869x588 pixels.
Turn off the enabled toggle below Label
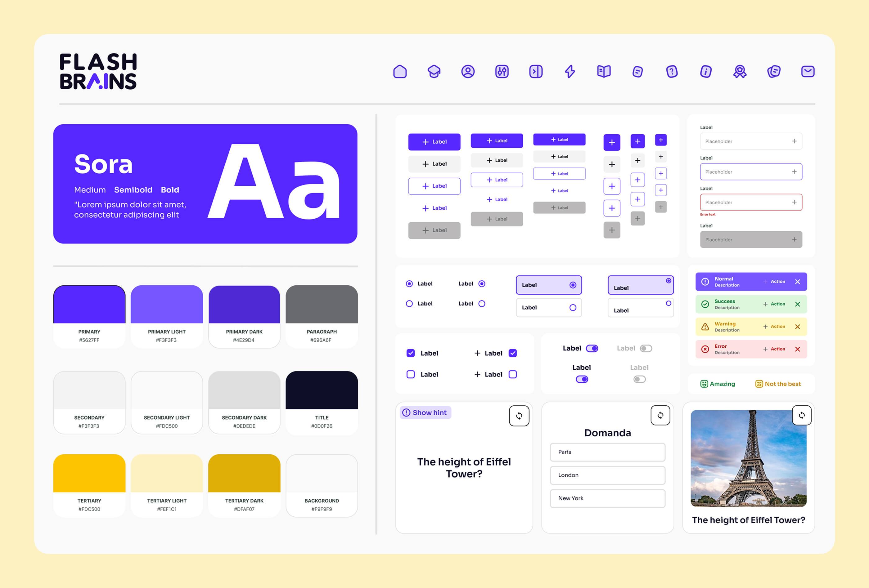[x=582, y=379]
